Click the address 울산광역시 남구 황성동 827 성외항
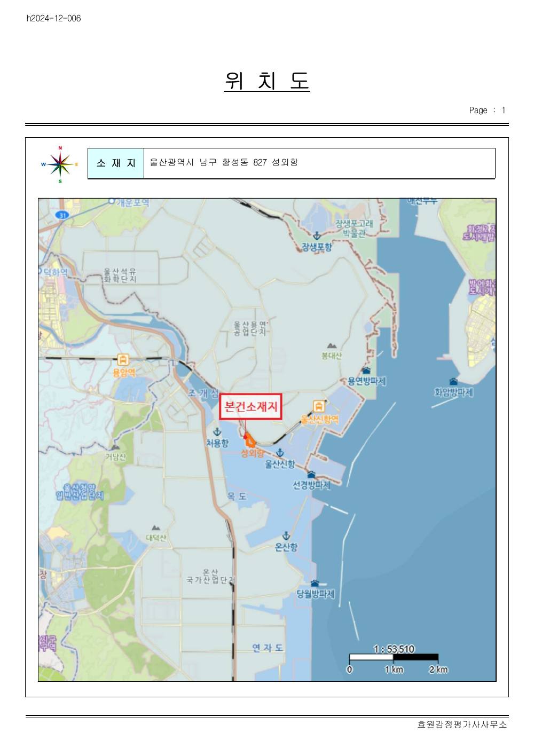Image resolution: width=534 pixels, height=756 pixels. (224, 162)
